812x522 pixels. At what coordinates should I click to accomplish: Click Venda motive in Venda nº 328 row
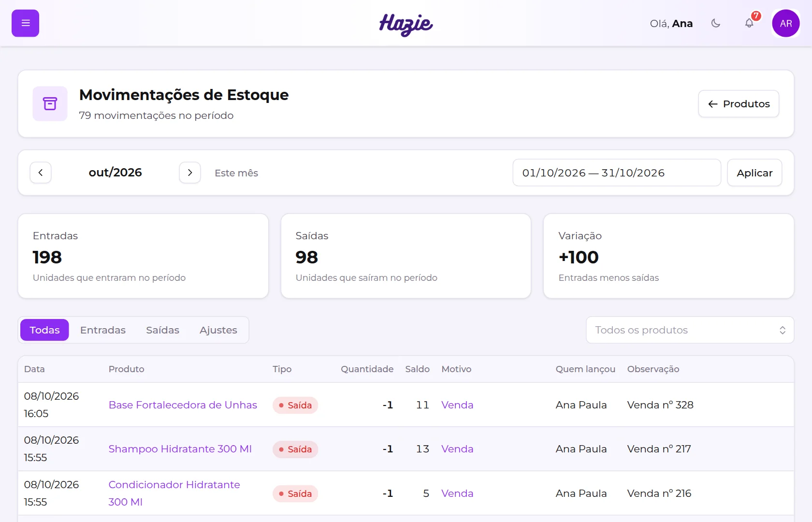[x=457, y=405]
